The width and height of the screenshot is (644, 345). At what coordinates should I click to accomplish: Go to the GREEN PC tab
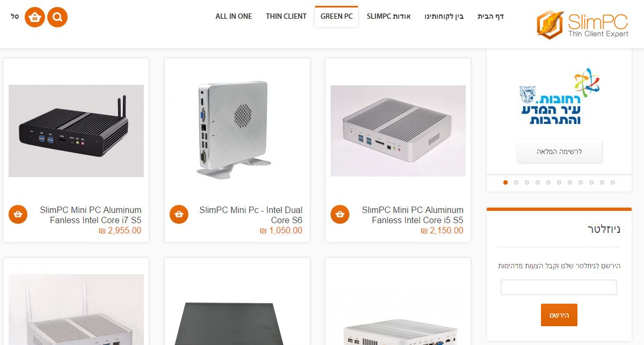coord(336,16)
